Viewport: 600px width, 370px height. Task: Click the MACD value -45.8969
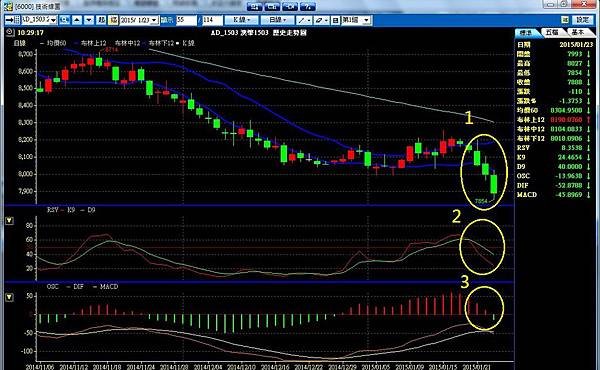click(569, 194)
